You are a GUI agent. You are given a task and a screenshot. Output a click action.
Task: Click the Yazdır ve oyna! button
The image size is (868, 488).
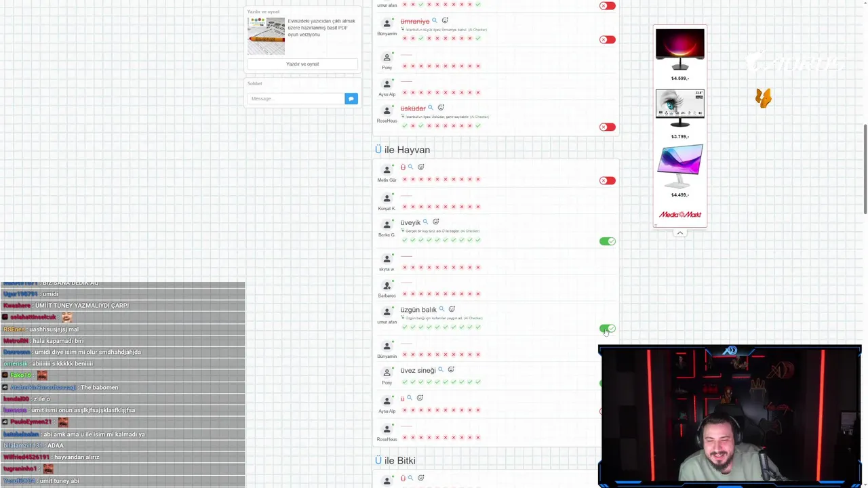point(302,64)
